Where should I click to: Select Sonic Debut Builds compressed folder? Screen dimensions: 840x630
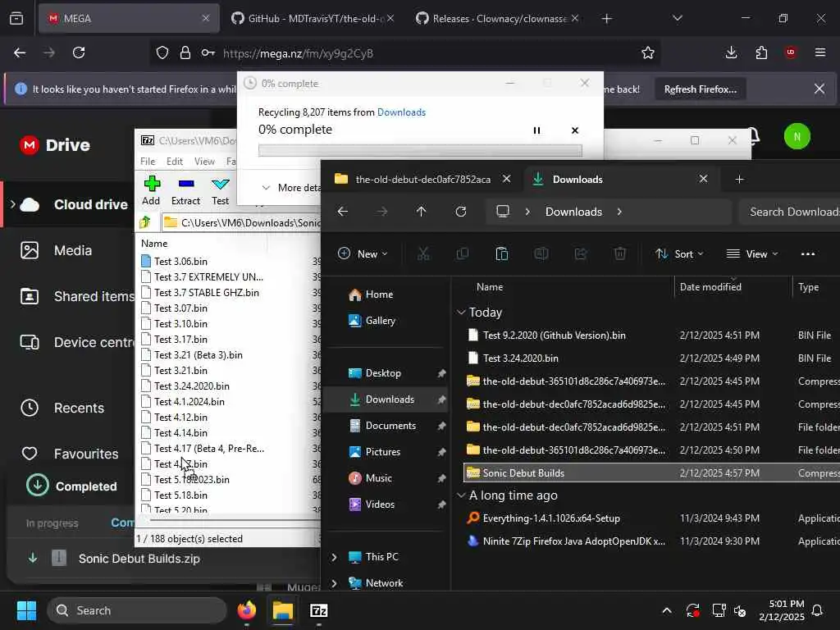point(651,473)
